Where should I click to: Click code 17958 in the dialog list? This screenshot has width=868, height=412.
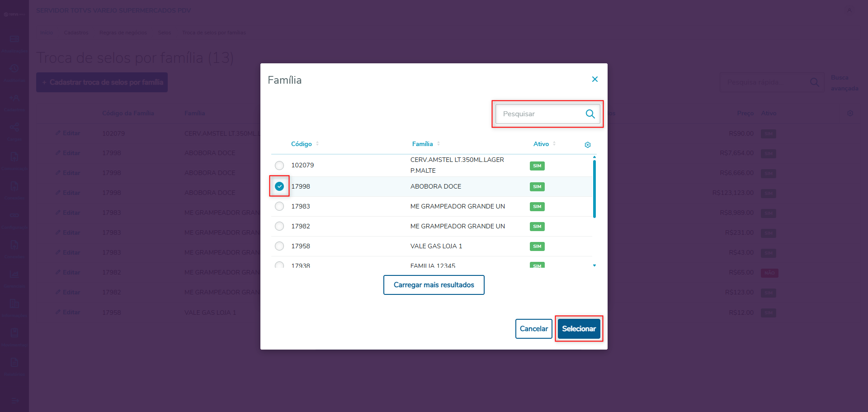(301, 246)
